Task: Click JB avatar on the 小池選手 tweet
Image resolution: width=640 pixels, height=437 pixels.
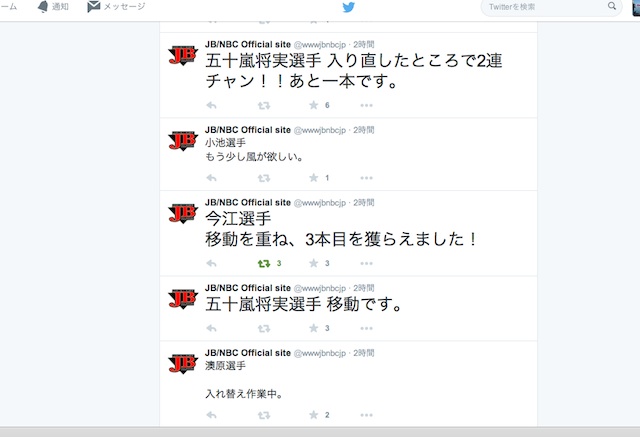Action: tap(183, 141)
